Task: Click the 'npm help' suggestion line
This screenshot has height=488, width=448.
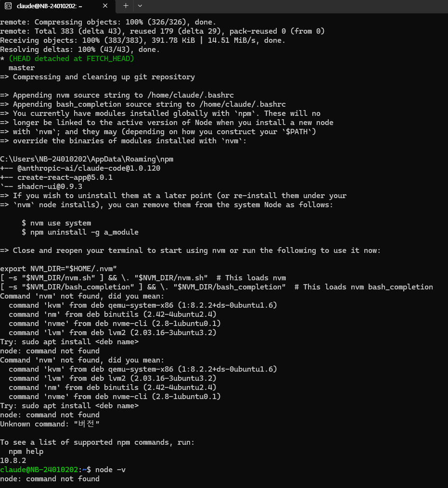Action: [26, 451]
